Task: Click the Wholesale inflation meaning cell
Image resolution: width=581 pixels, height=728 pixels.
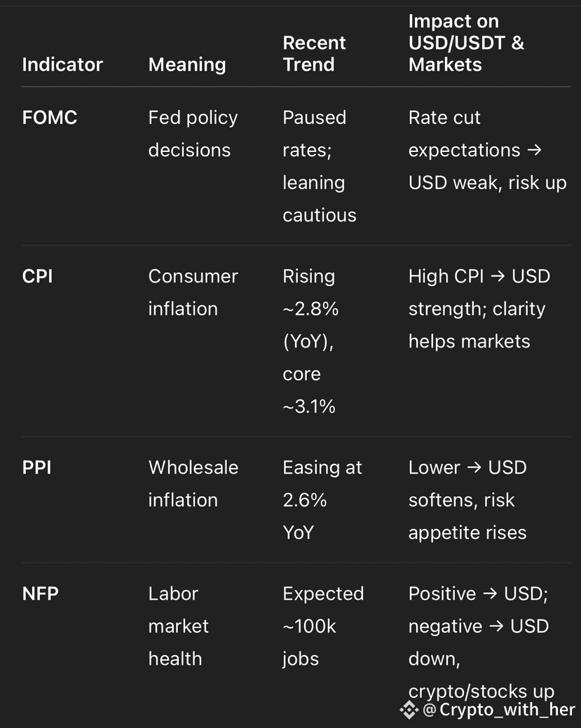Action: (193, 483)
